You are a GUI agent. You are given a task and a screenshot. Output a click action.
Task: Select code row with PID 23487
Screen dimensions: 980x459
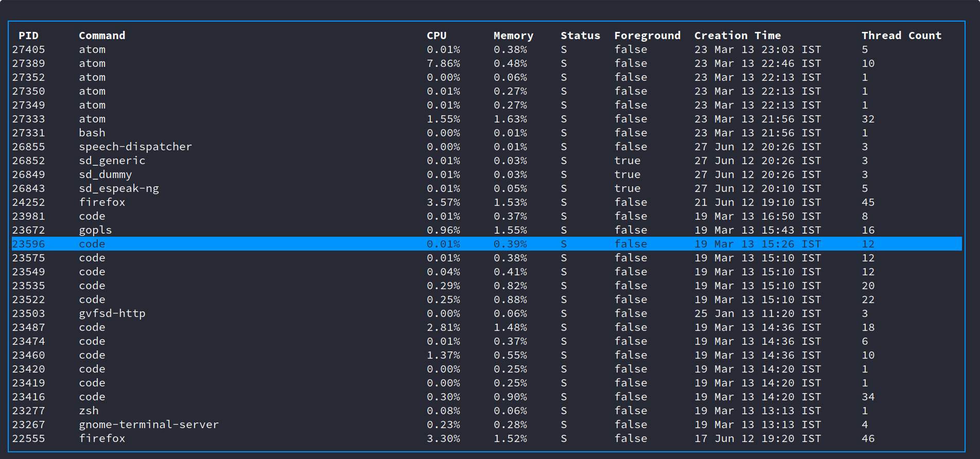coord(487,327)
